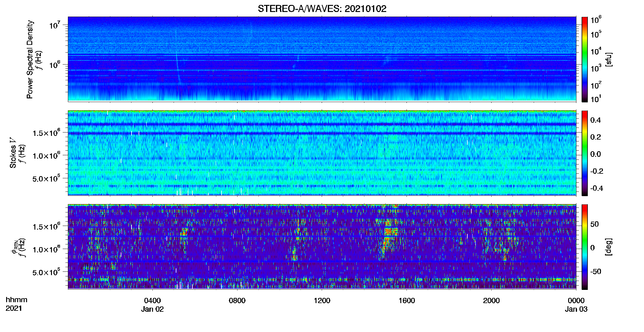Click the 10^5 value on the sfu colorbar
This screenshot has height=332, width=644.
click(x=596, y=34)
